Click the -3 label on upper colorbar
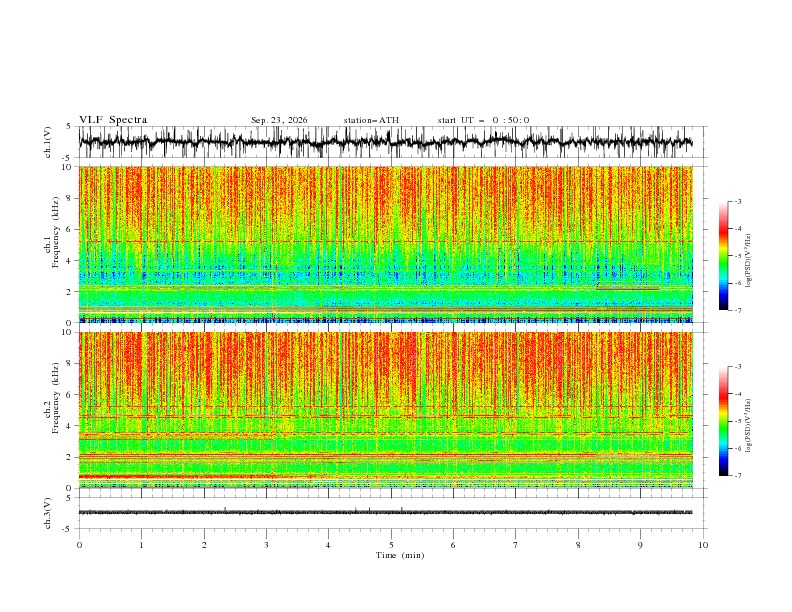Image resolution: width=792 pixels, height=612 pixels. (737, 201)
